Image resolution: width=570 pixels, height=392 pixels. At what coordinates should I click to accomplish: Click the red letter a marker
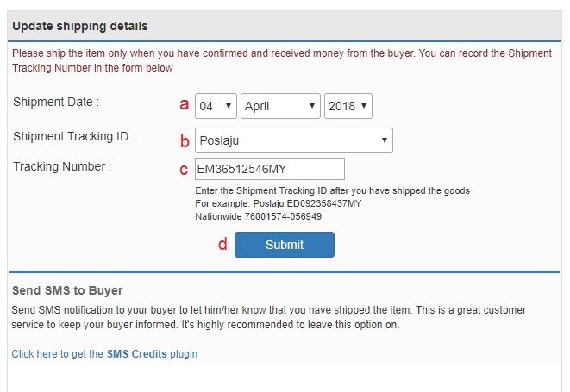pyautogui.click(x=185, y=104)
